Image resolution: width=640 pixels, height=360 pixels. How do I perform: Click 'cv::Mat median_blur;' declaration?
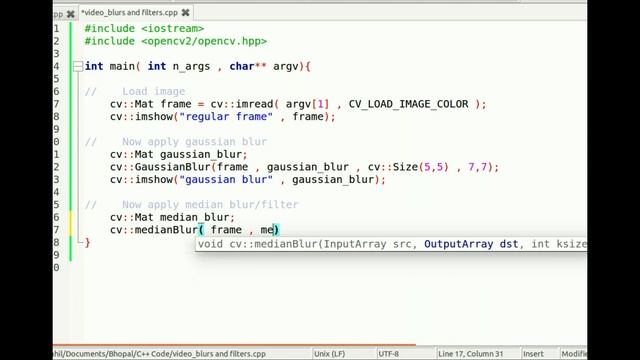(172, 217)
